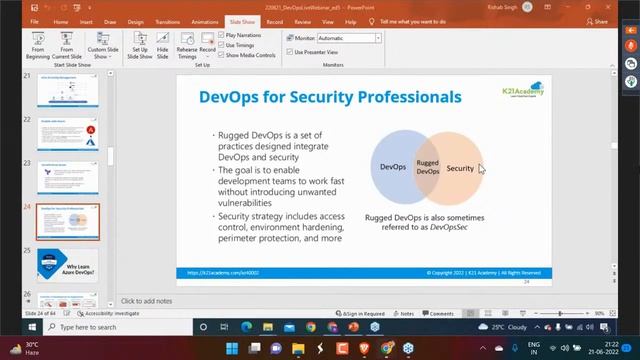Open Set Up Slide Show dialog
This screenshot has height=360, width=640.
pos(140,45)
